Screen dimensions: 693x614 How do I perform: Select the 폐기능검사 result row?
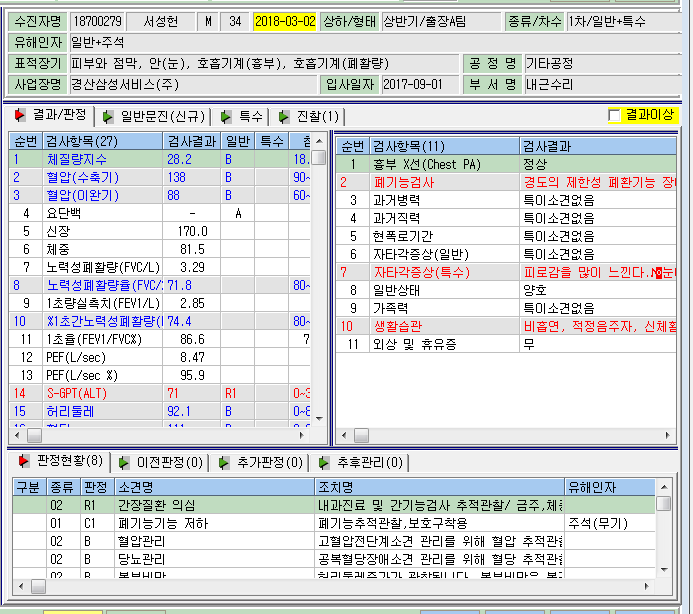pyautogui.click(x=506, y=183)
